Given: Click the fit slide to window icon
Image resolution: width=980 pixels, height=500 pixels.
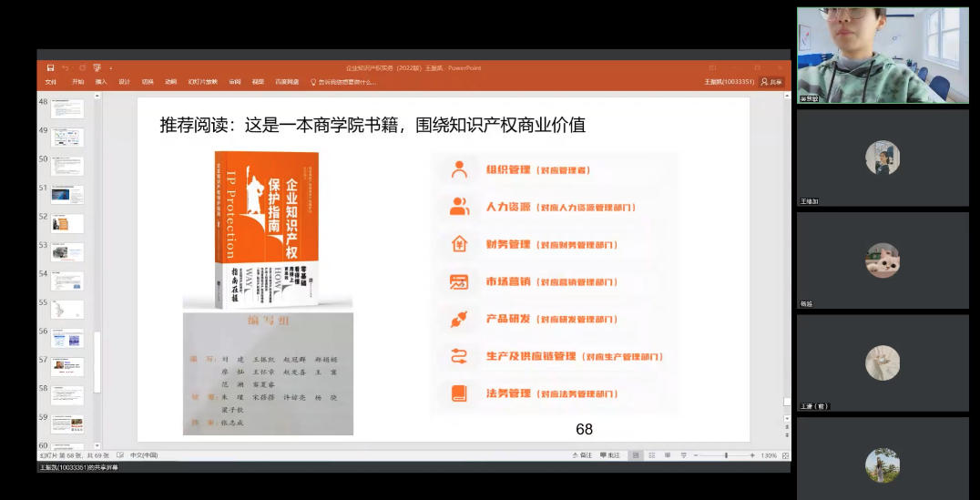Looking at the screenshot, I should (785, 455).
